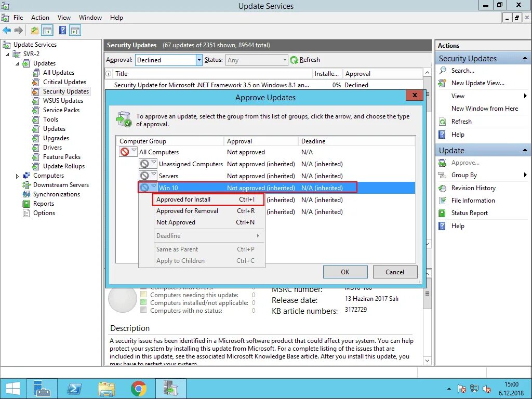Select Upgrades in the tree
The image size is (532, 399).
(x=56, y=138)
